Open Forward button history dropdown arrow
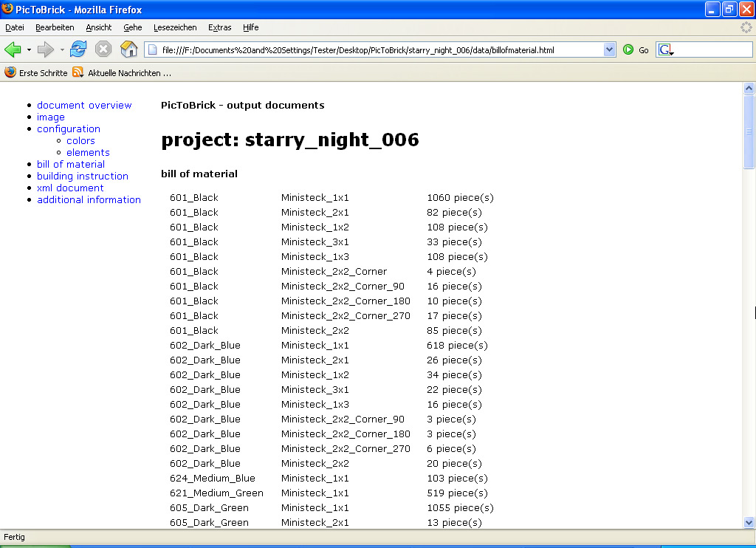Viewport: 756px width, 548px height. (62, 49)
